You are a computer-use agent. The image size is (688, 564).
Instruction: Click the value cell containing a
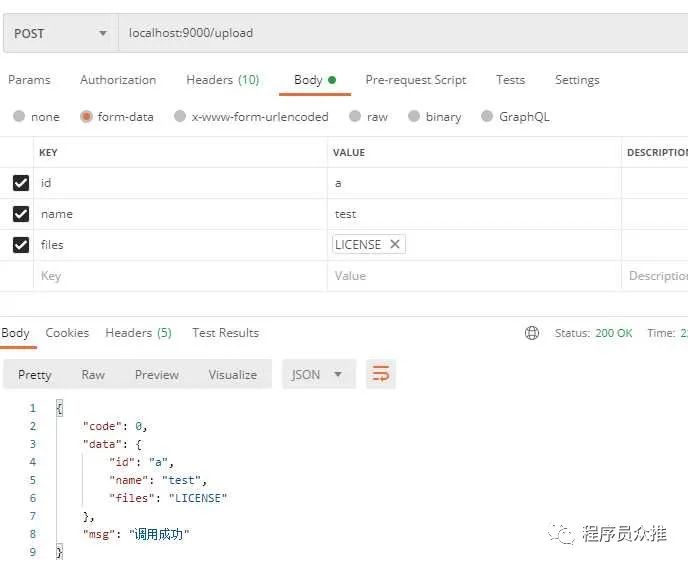pyautogui.click(x=474, y=183)
